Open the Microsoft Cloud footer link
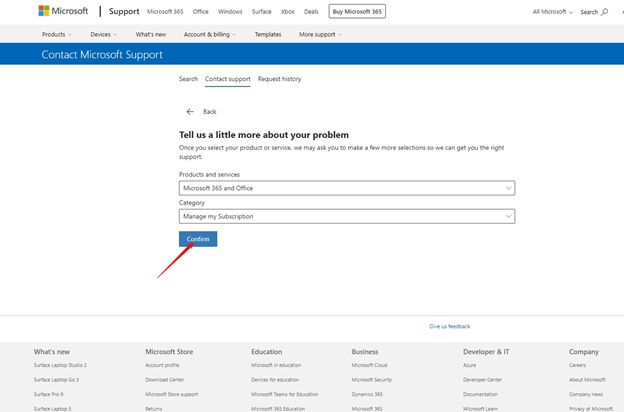This screenshot has height=412, width=624. coord(369,365)
